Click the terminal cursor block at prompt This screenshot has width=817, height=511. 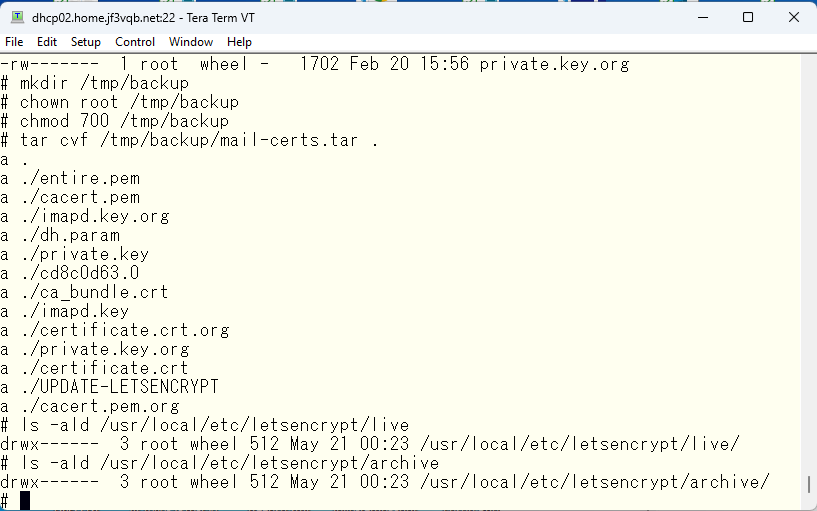coord(25,501)
